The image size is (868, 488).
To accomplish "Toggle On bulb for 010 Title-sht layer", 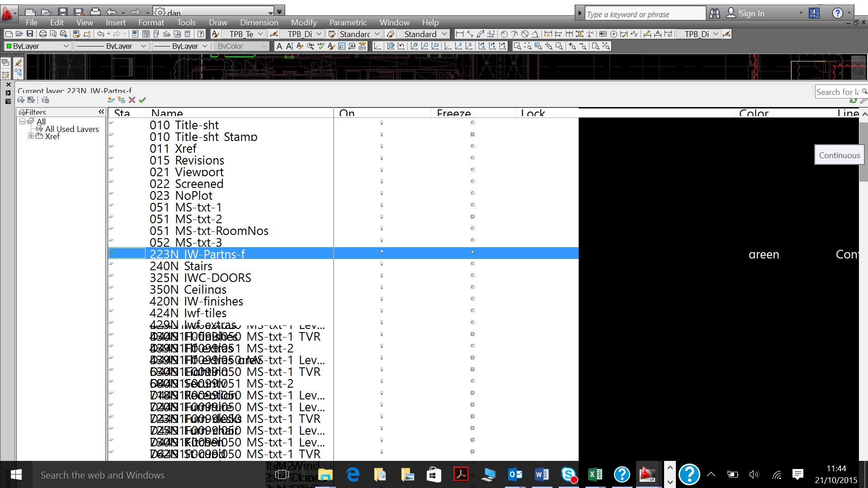I will [382, 123].
